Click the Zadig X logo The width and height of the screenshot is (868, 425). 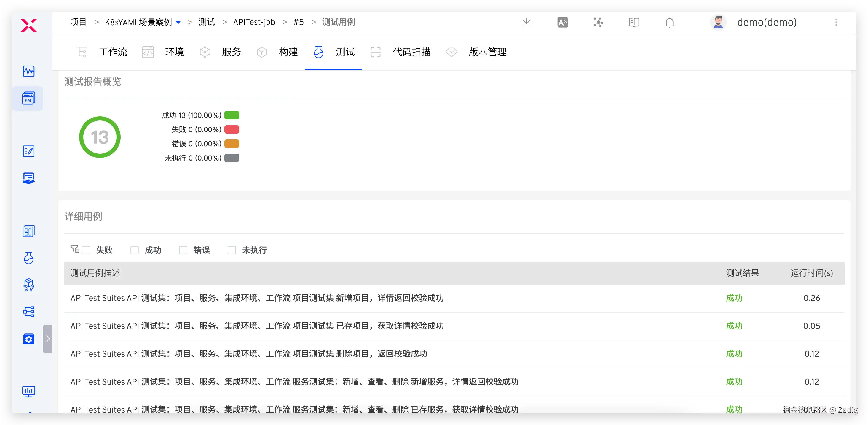click(x=28, y=26)
